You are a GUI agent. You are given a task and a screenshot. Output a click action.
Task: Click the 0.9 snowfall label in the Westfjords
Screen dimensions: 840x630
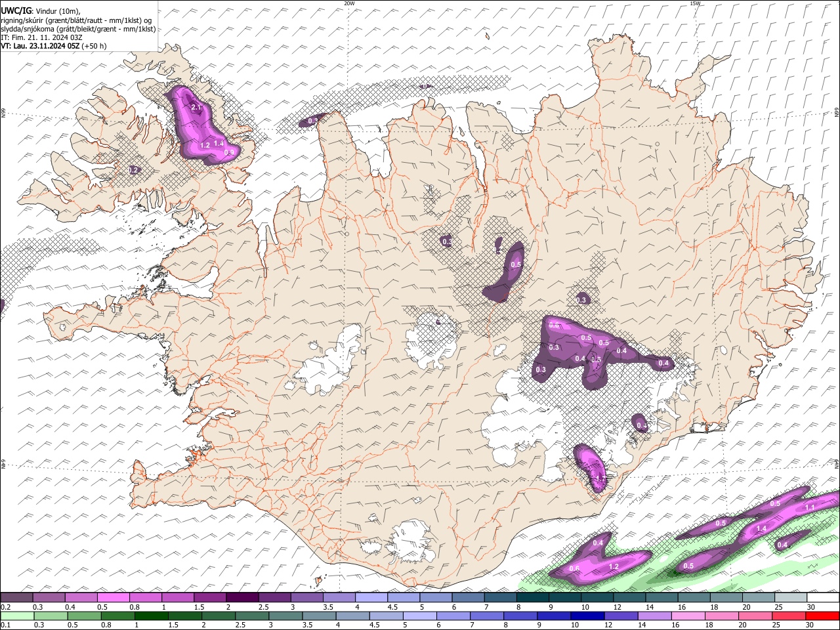click(x=229, y=152)
